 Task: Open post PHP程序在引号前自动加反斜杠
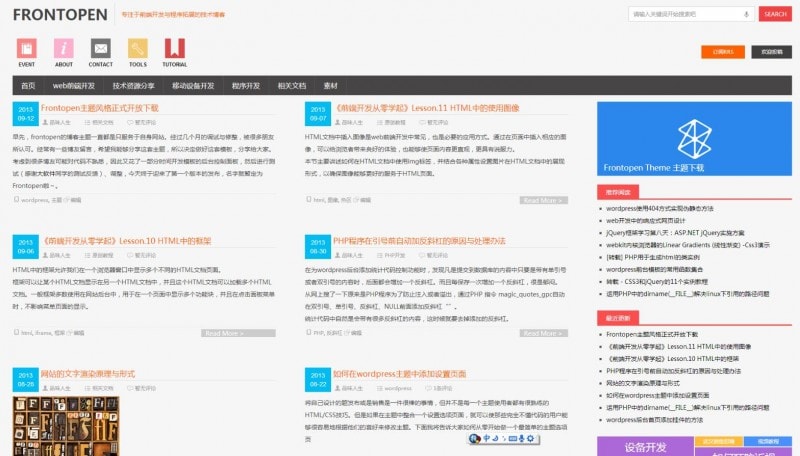pos(419,241)
